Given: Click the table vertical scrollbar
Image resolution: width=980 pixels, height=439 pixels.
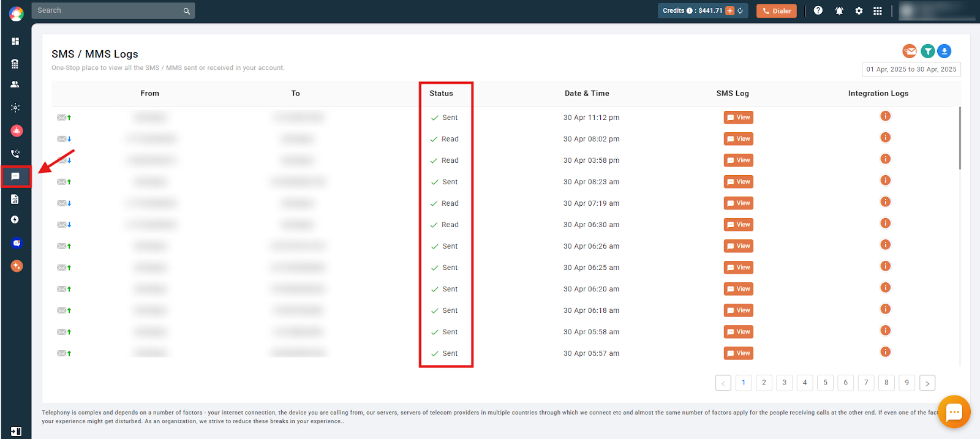Looking at the screenshot, I should point(960,138).
